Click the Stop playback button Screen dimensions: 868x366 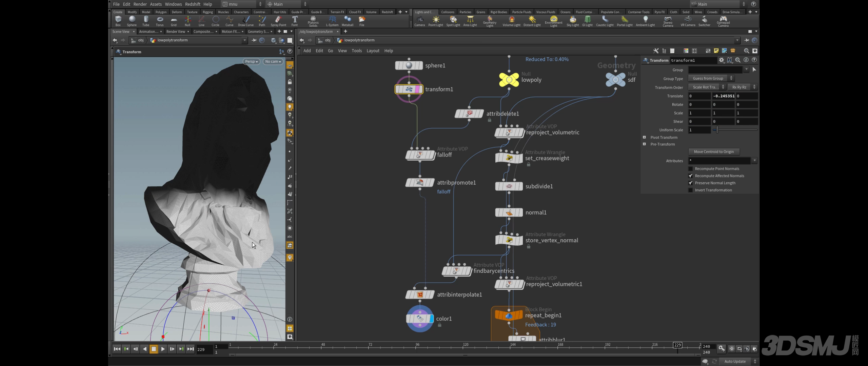[154, 349]
